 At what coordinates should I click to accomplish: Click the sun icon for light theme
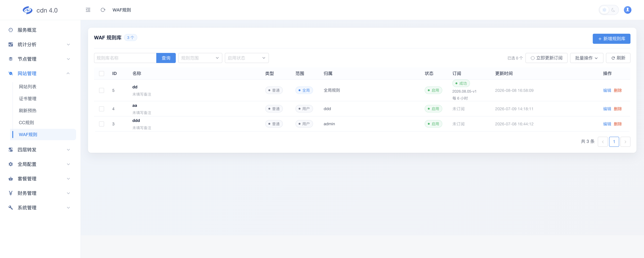click(x=604, y=10)
